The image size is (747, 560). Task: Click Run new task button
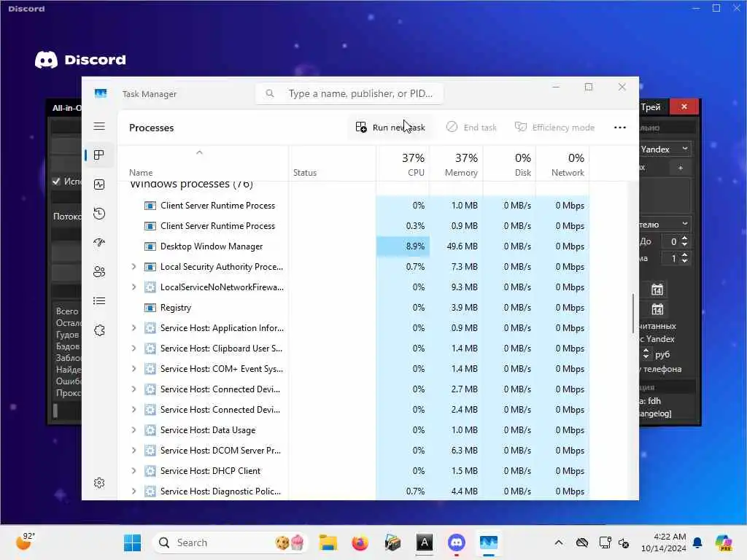390,128
